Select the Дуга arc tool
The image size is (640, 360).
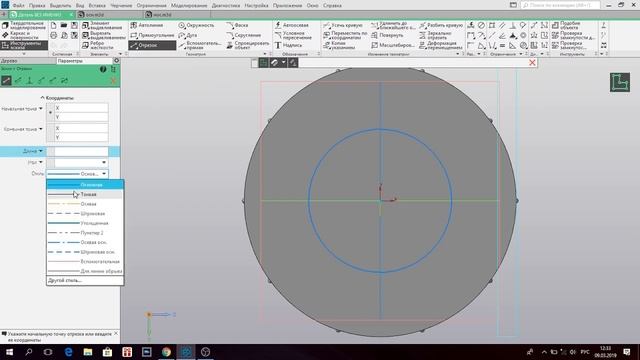[188, 36]
